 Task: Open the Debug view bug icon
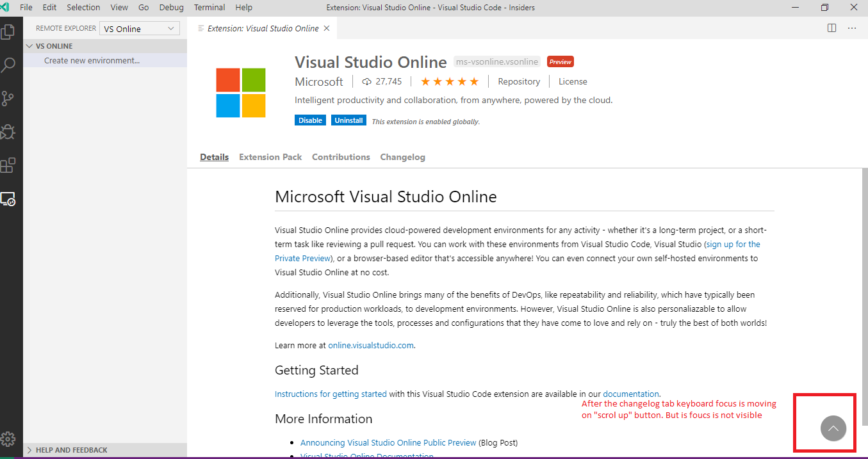click(8, 132)
